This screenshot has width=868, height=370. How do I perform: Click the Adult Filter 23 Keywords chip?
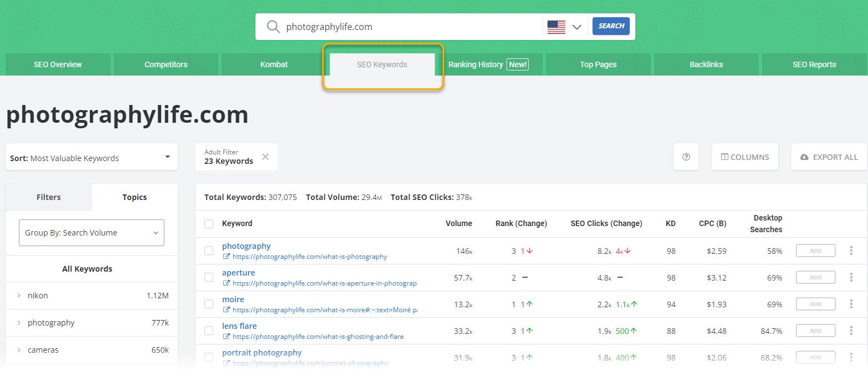[237, 157]
